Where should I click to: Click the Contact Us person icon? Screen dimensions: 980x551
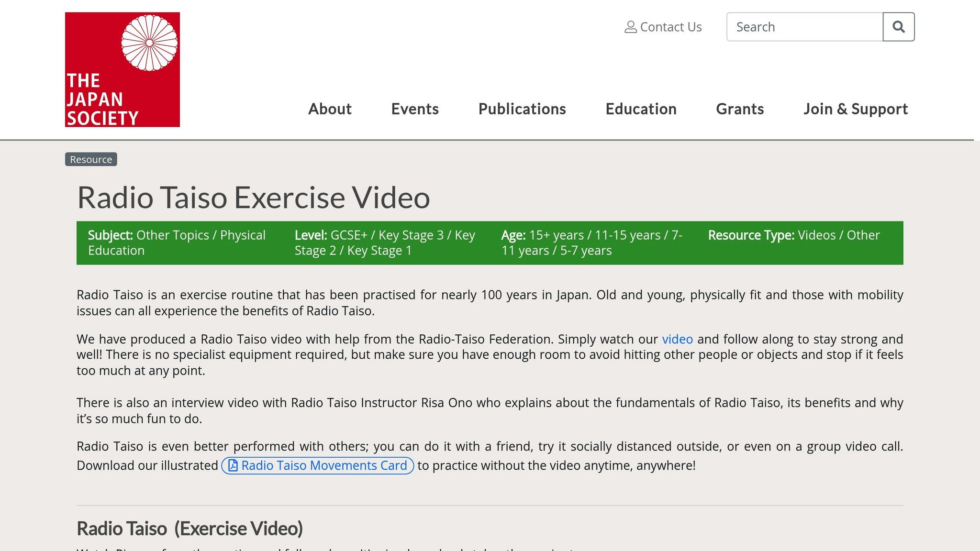[631, 27]
